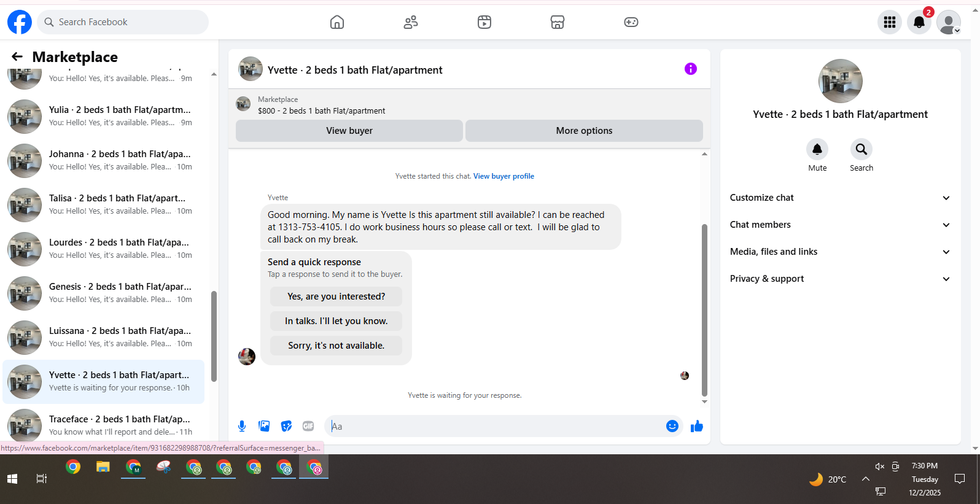The image size is (980, 504).
Task: Open the clock showing 7:30 PM Tuesday
Action: click(925, 479)
